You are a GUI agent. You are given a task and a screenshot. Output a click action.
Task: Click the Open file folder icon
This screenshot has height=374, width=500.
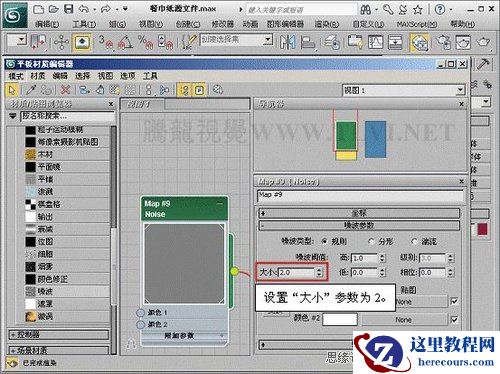tap(54, 9)
